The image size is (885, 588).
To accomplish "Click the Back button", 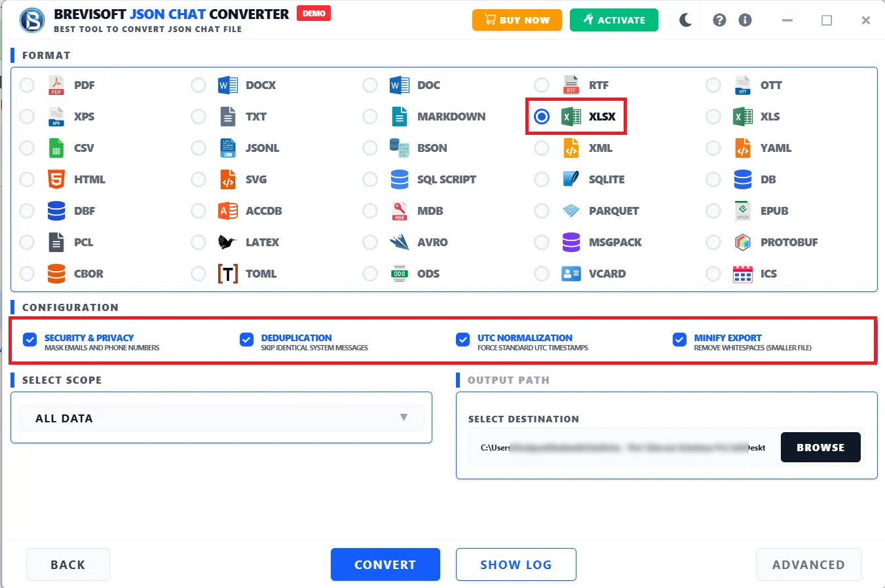I will [x=68, y=564].
